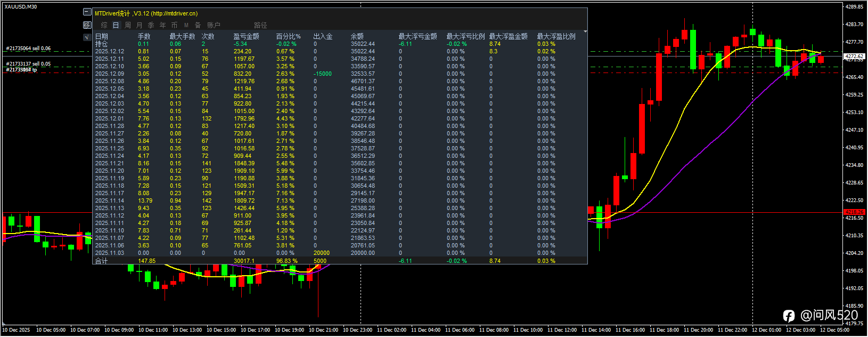Collapse the MTDriver panel with the minus button

click(87, 12)
